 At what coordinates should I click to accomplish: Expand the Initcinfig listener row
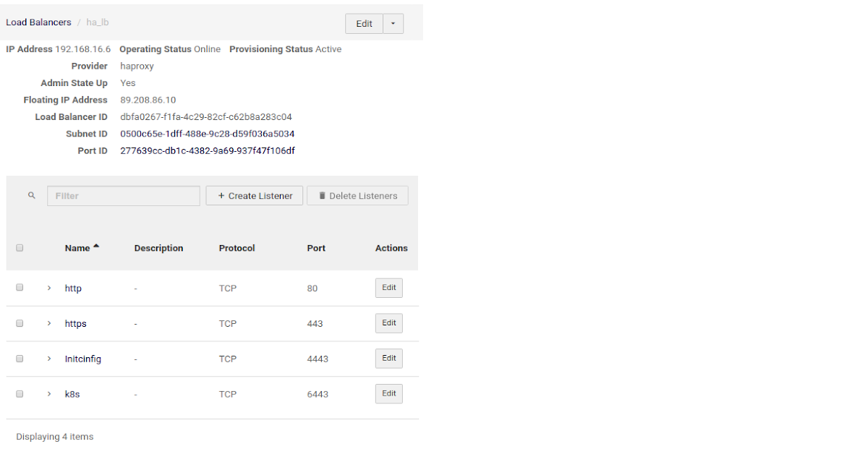tap(49, 359)
